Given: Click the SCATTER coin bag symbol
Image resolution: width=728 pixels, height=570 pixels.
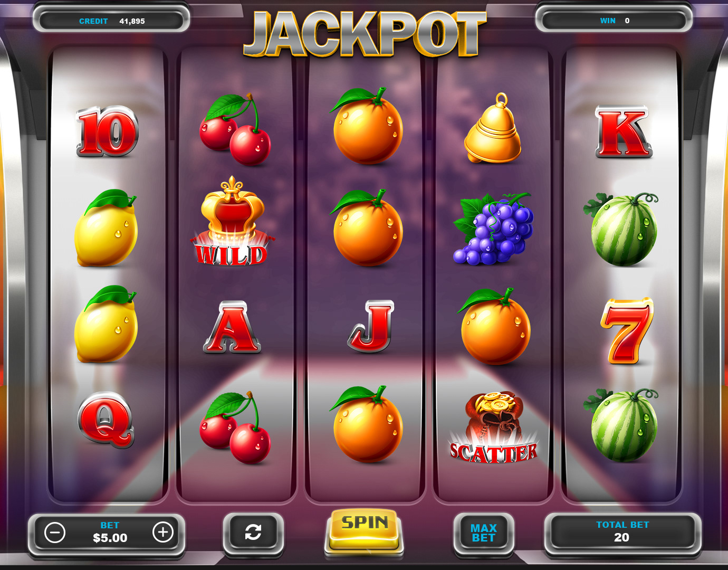Looking at the screenshot, I should (493, 428).
